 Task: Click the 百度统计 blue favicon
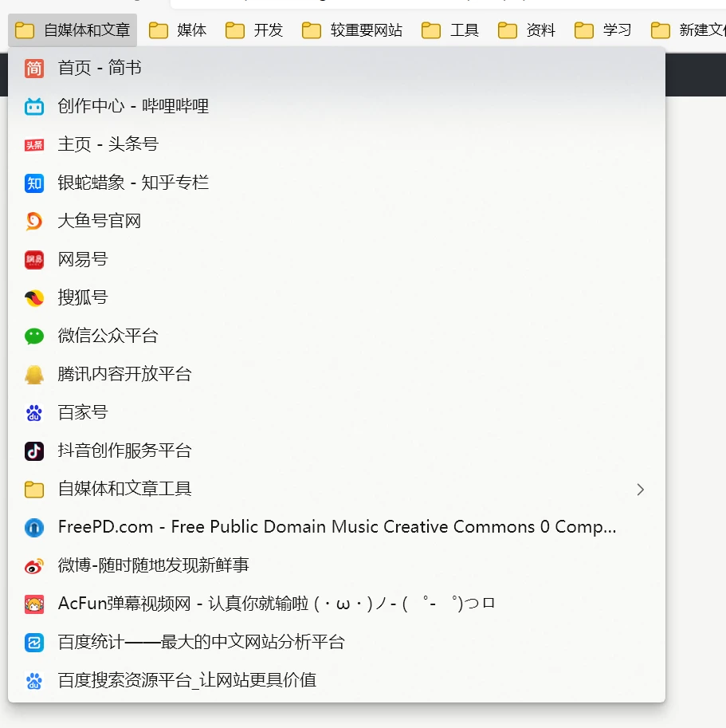click(x=33, y=642)
